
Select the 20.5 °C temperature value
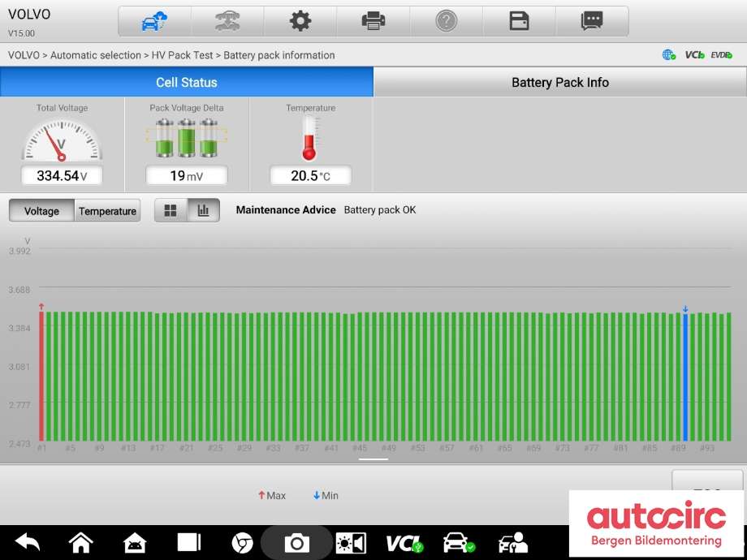[x=311, y=176]
